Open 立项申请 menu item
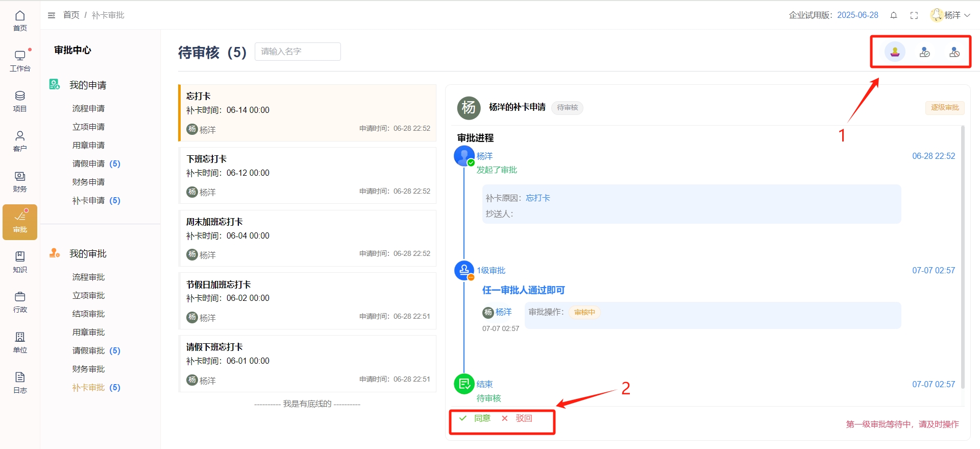This screenshot has width=980, height=449. tap(88, 127)
